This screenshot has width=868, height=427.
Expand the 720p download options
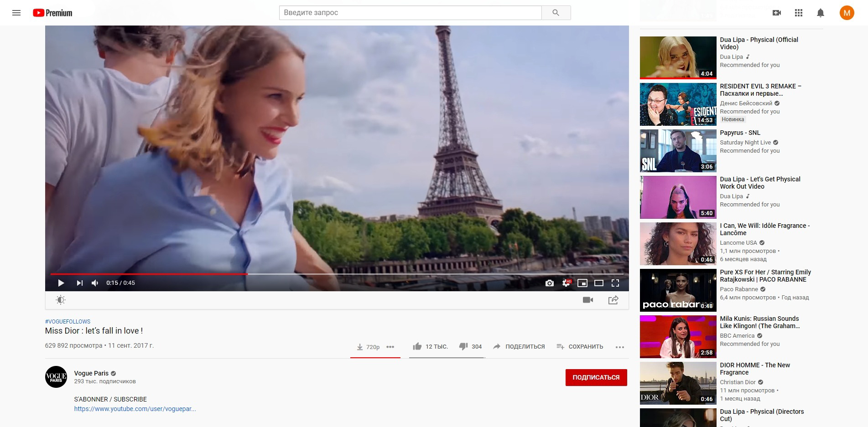tap(390, 347)
